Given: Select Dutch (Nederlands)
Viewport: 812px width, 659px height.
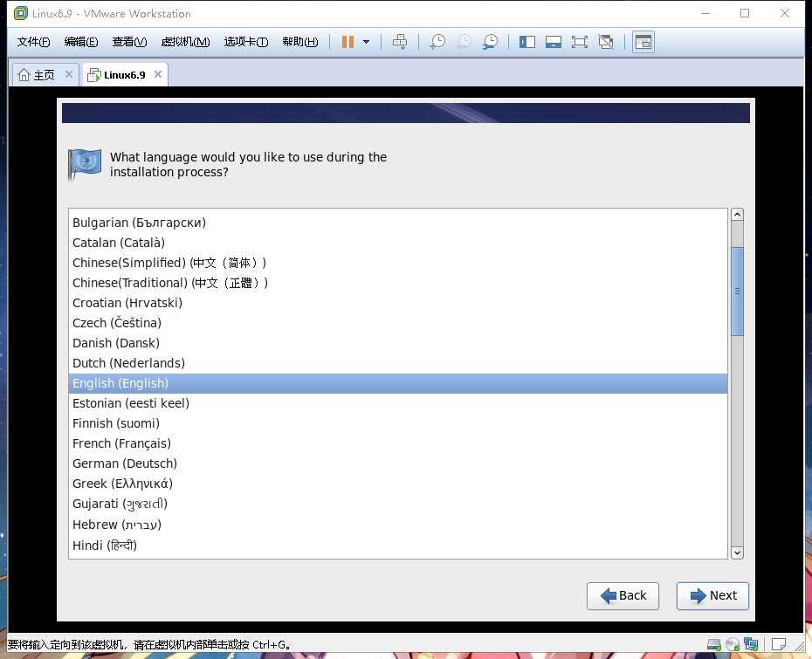Looking at the screenshot, I should pyautogui.click(x=398, y=363).
